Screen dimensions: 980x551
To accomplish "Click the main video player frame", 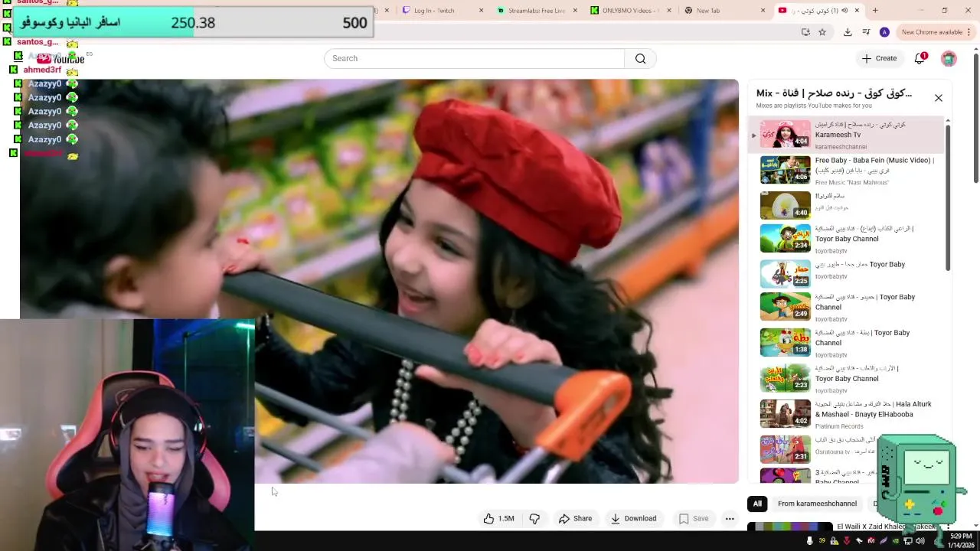I will (x=380, y=281).
